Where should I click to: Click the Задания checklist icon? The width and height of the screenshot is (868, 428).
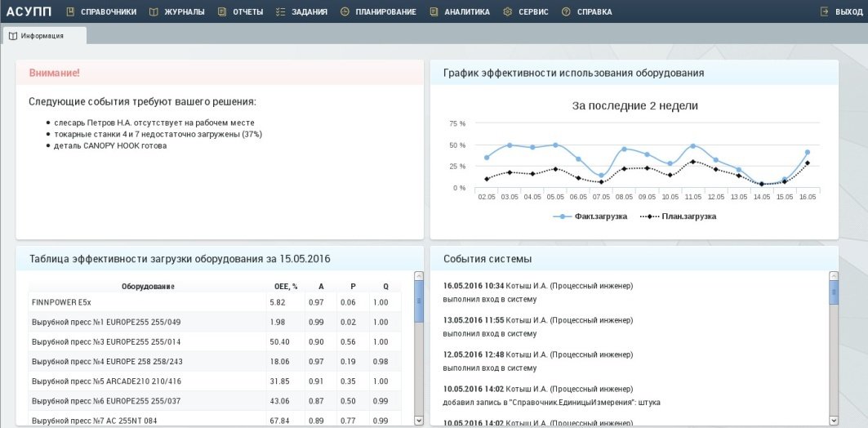click(x=280, y=11)
